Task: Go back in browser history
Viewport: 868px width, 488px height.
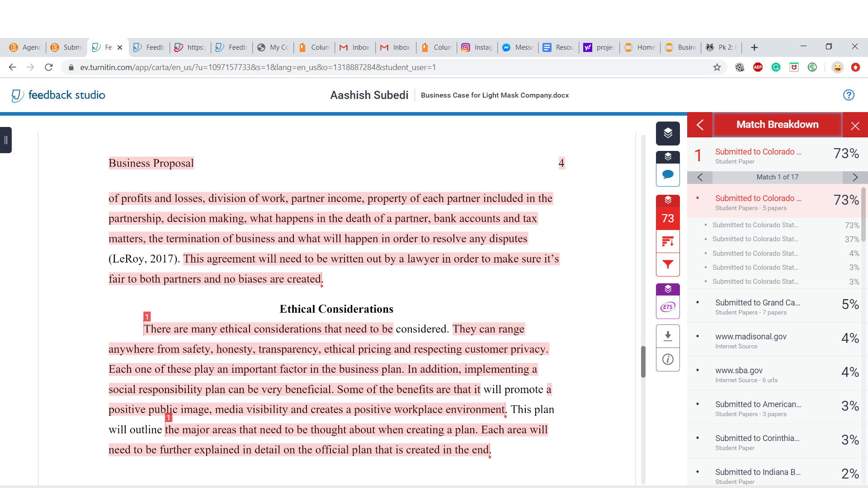Action: coord(13,67)
